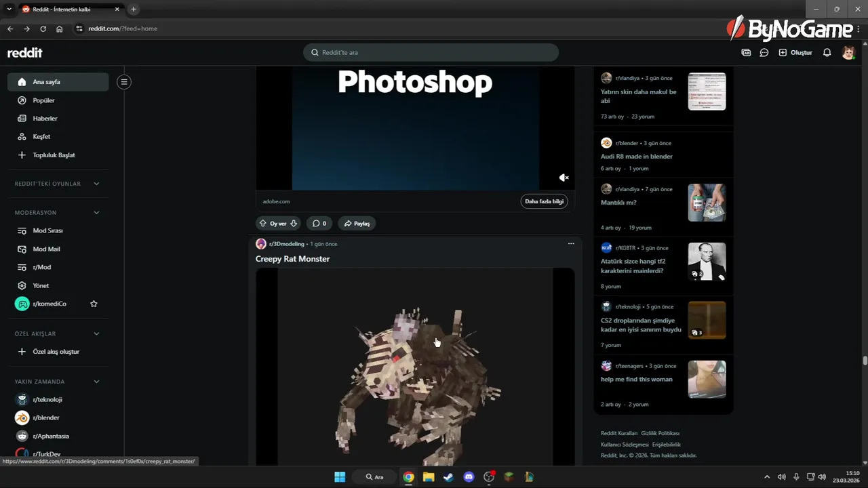Collapse the Reddit'teki Oyunlar section
868x488 pixels.
click(96, 184)
